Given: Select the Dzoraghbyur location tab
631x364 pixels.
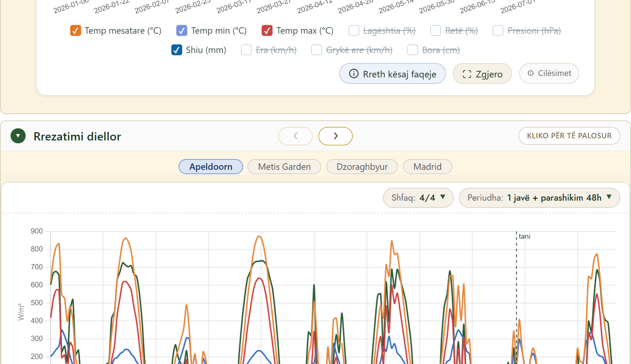Looking at the screenshot, I should [x=362, y=167].
